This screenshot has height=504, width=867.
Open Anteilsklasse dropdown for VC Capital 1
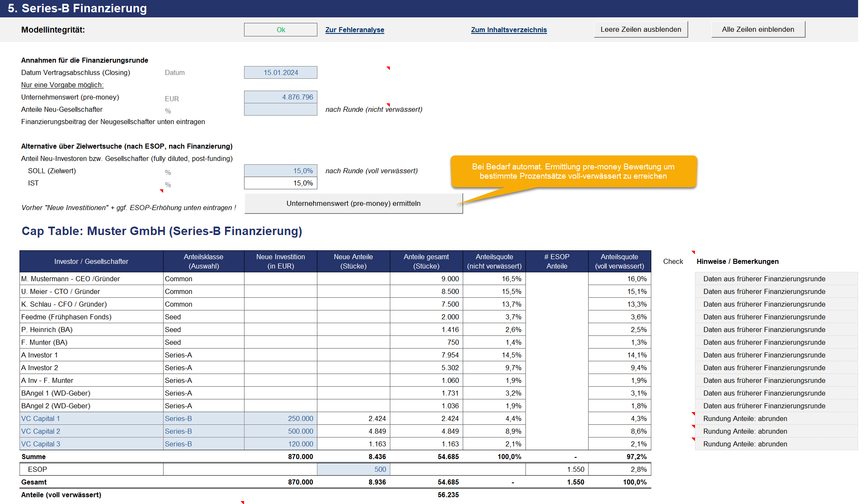coord(203,418)
